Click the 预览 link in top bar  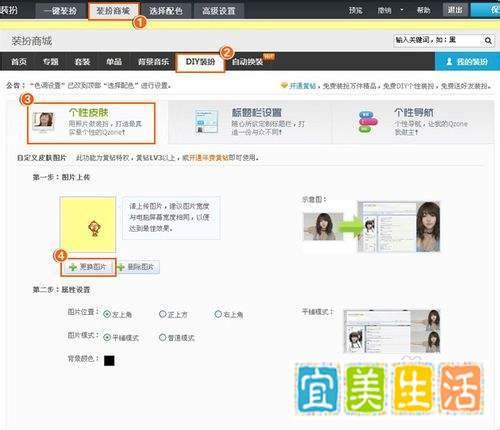tap(355, 10)
